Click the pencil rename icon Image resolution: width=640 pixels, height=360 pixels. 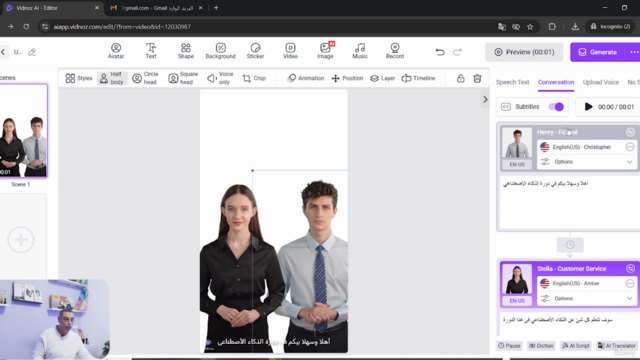coord(32,52)
